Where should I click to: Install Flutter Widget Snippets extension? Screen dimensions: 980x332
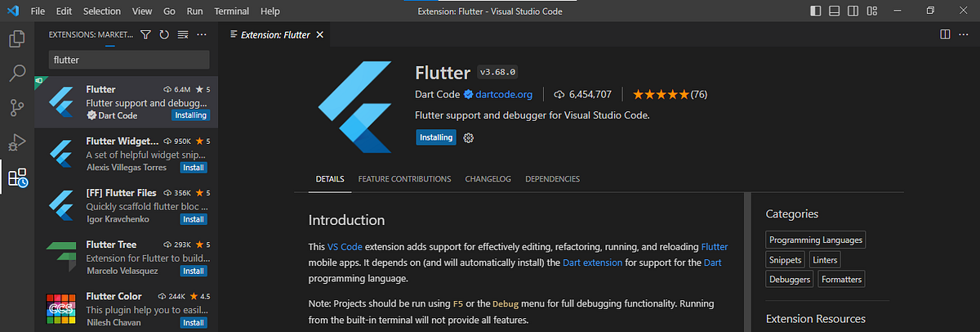pyautogui.click(x=194, y=168)
